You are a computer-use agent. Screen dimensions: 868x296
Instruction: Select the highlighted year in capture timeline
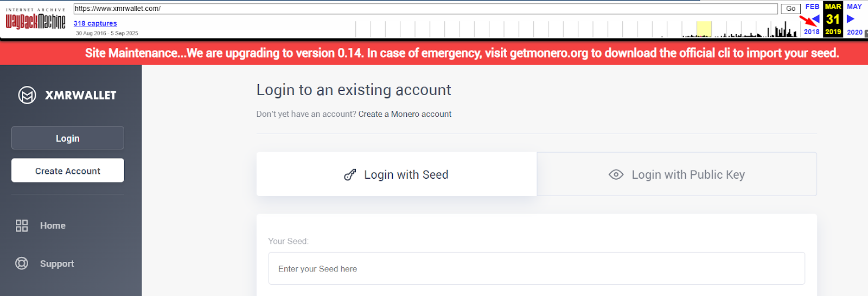704,29
